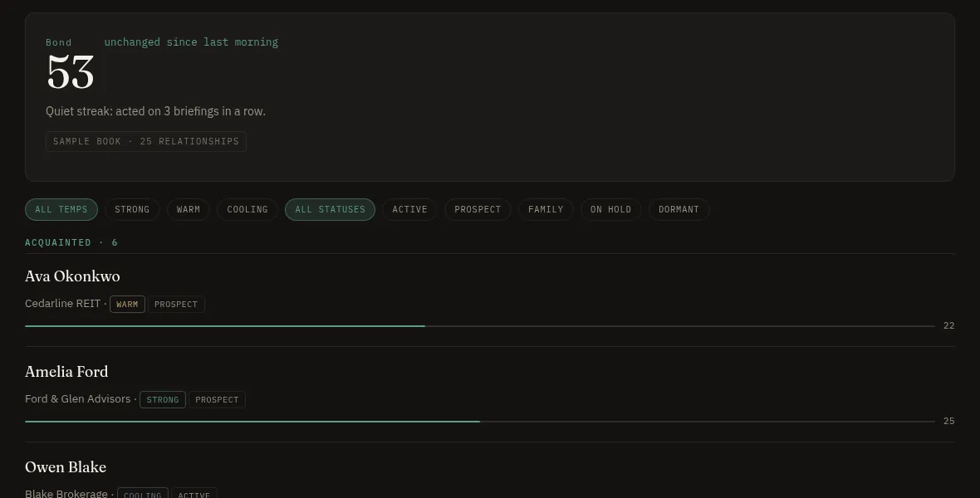Click the 'Acquainted · 6' section header

tap(71, 242)
